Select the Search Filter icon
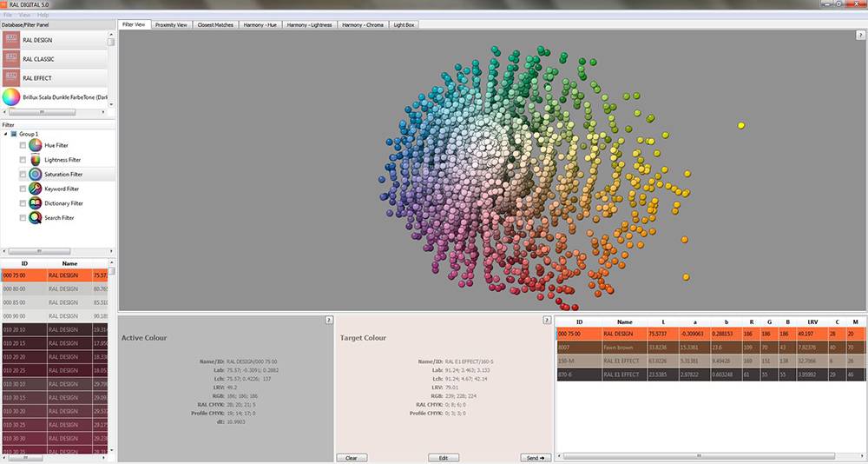 35,218
